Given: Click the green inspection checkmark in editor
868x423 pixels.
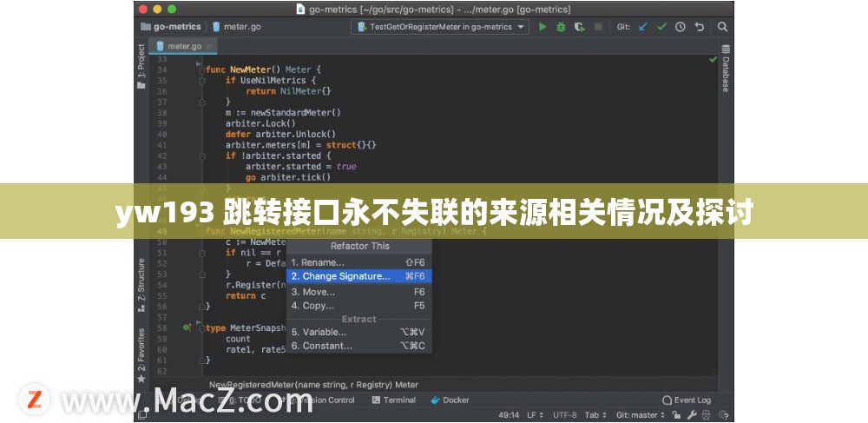Looking at the screenshot, I should (x=713, y=59).
